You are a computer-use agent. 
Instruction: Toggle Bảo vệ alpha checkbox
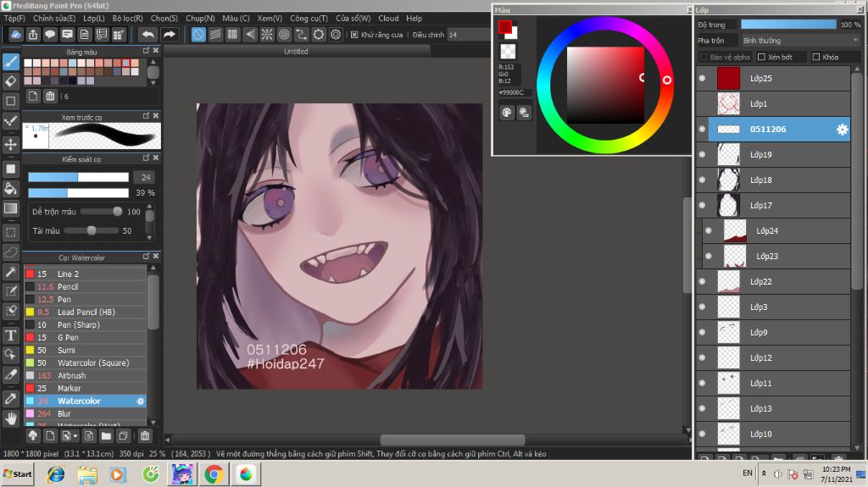click(x=703, y=57)
